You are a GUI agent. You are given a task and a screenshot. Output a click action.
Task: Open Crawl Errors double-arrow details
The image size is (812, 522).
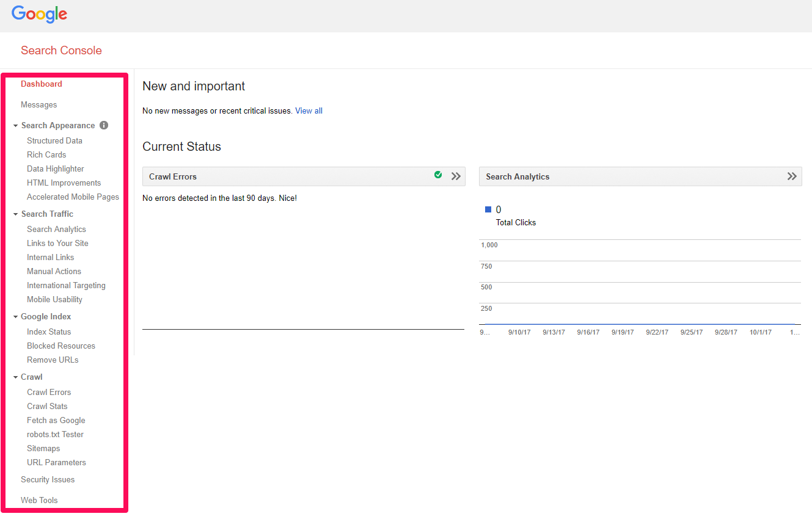click(456, 176)
